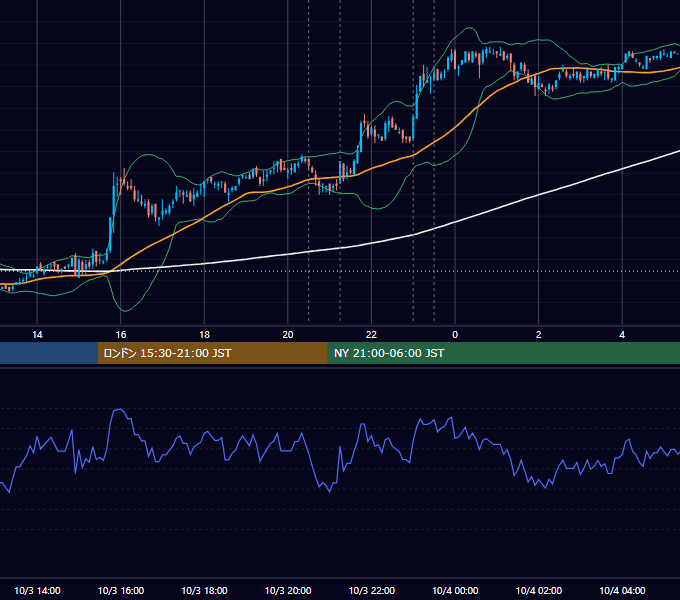Viewport: 680px width, 600px height.
Task: Click the 10/3 20:00 date label
Action: pyautogui.click(x=288, y=590)
